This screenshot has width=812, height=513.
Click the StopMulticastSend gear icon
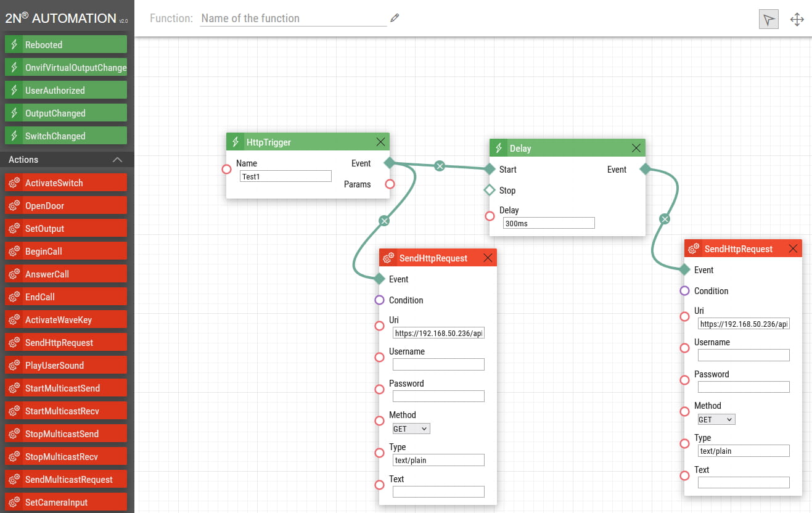(14, 433)
